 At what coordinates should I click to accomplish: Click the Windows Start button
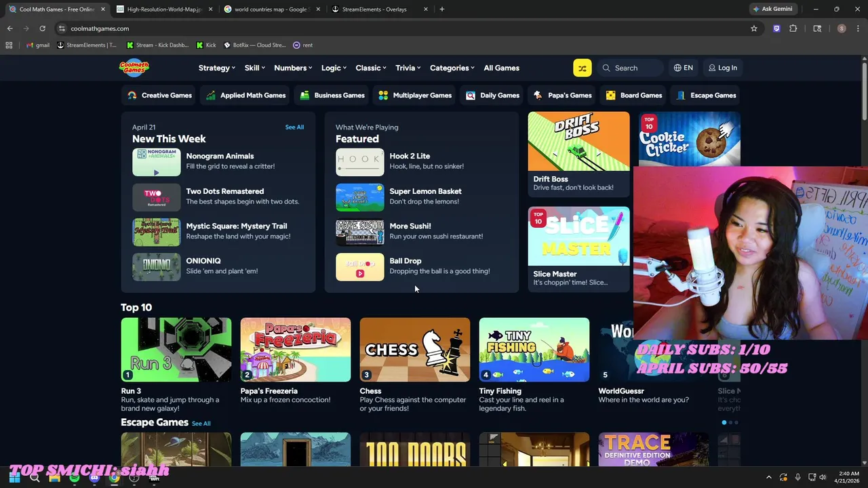(x=14, y=477)
